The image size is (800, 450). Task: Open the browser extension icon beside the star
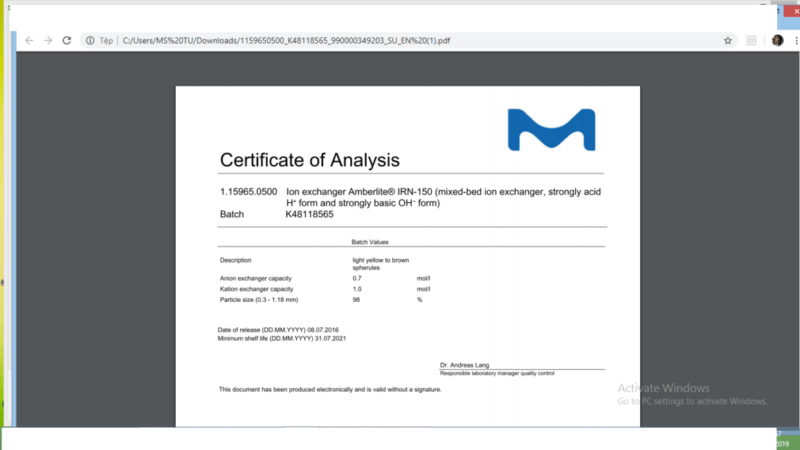click(752, 40)
